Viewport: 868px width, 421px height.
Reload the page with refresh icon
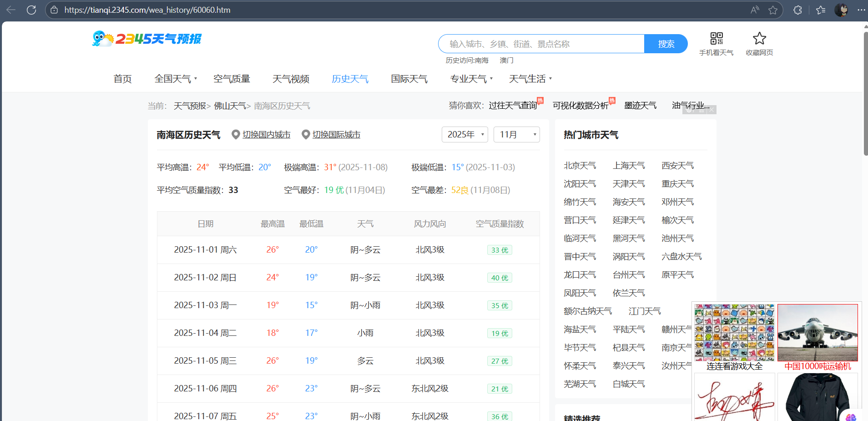tap(31, 10)
